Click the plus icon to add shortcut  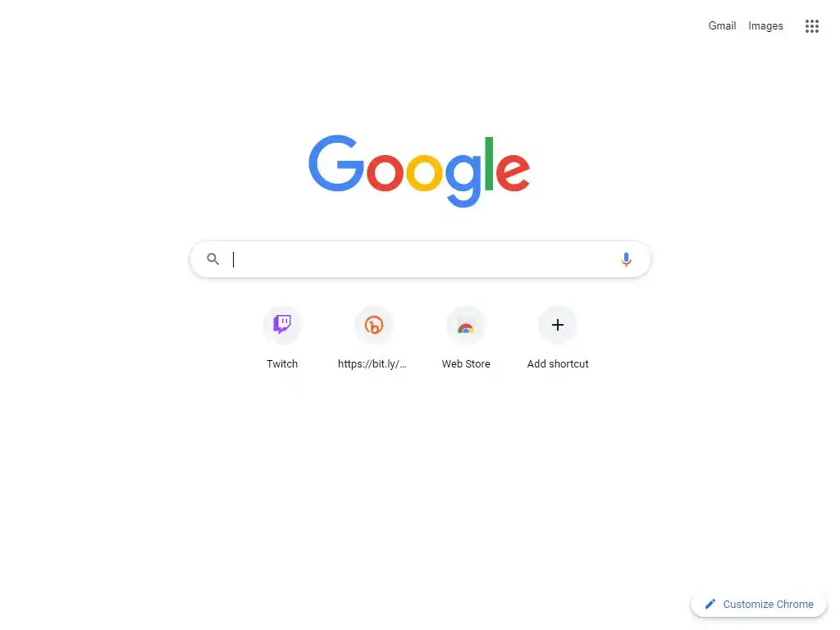click(558, 325)
